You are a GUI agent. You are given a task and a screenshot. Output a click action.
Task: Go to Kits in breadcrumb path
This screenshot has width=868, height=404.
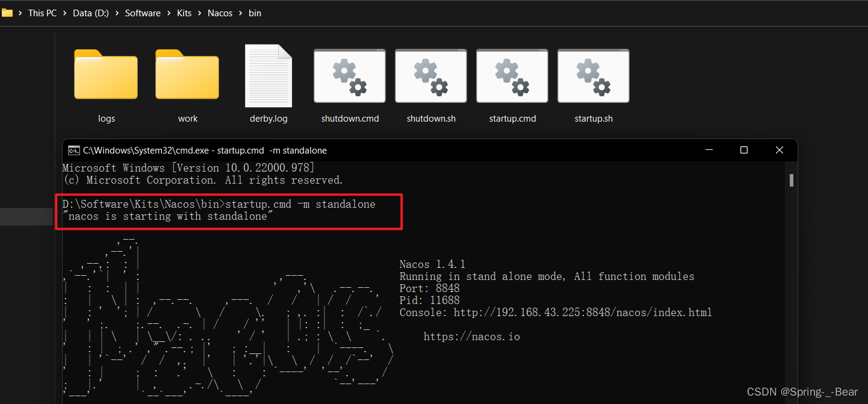184,13
